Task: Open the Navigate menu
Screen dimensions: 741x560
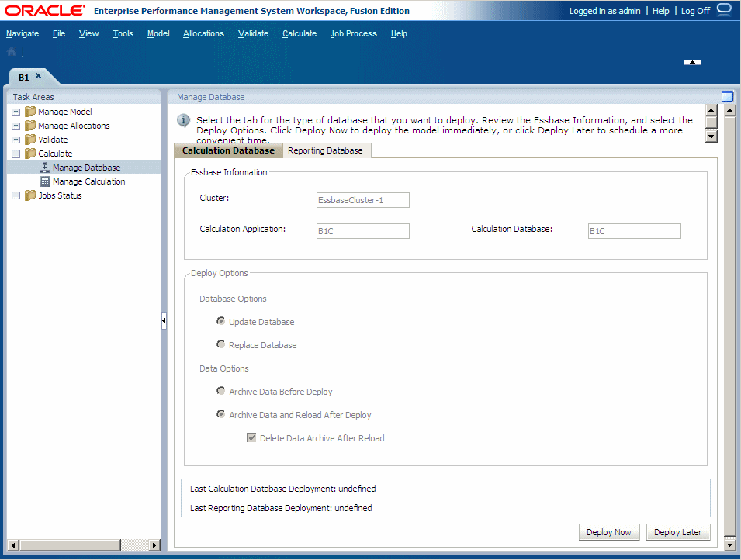Action: [x=23, y=33]
